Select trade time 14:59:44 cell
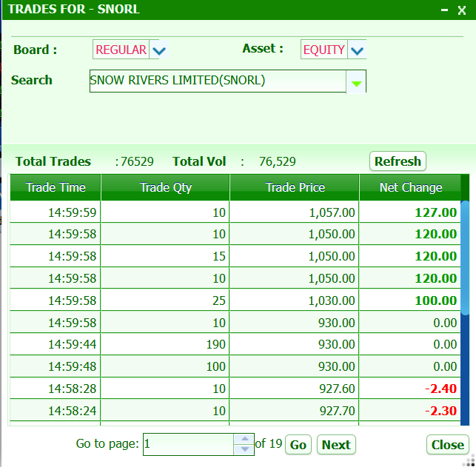 pyautogui.click(x=56, y=344)
